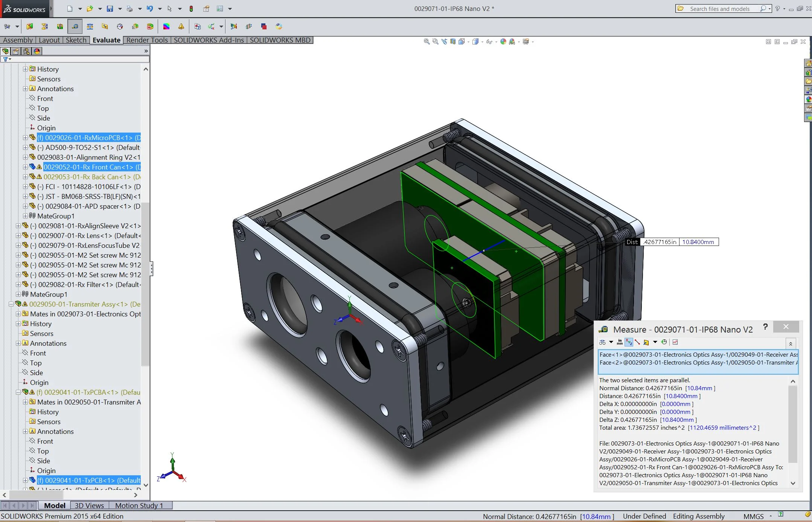This screenshot has width=812, height=522.
Task: Select 0029052-01-Rx Front Can tree item
Action: tap(92, 167)
